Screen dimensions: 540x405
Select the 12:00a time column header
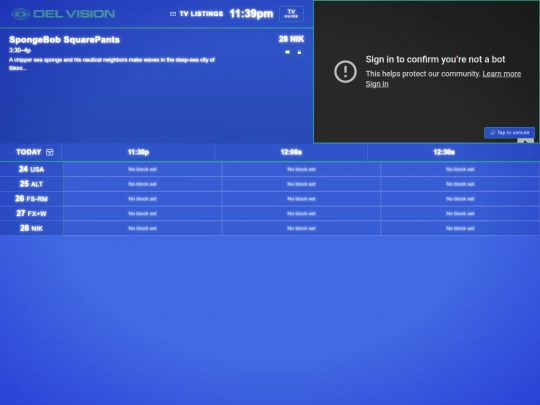(x=291, y=152)
